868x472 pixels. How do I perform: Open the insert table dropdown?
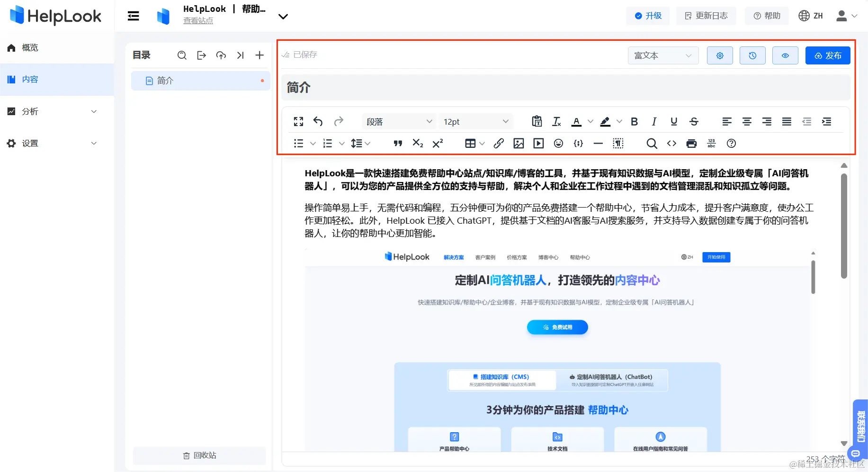474,144
